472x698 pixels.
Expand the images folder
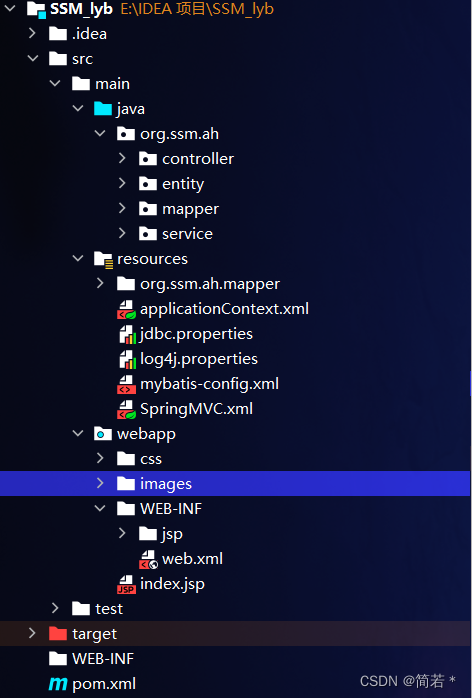point(100,483)
